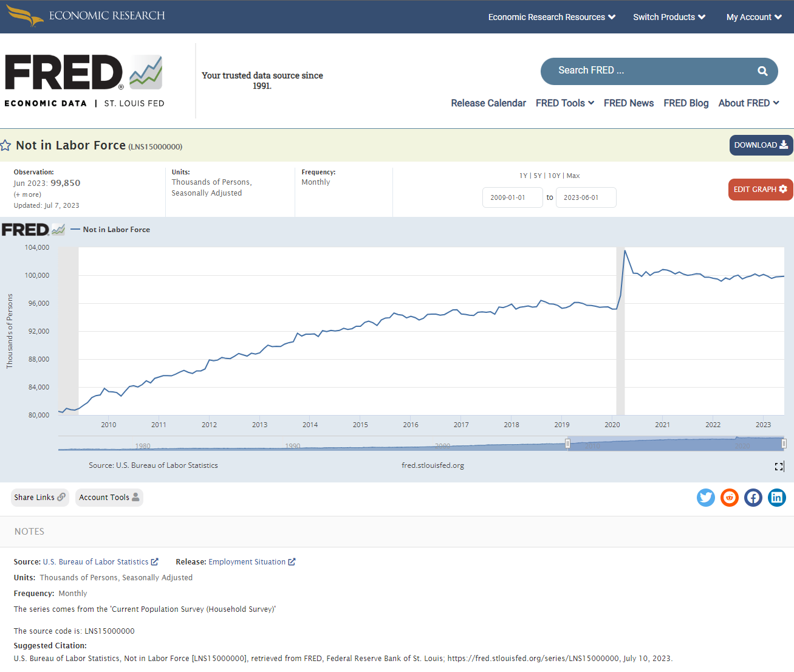Select 1Y date range
Viewport: 794px width, 672px height.
pos(523,176)
